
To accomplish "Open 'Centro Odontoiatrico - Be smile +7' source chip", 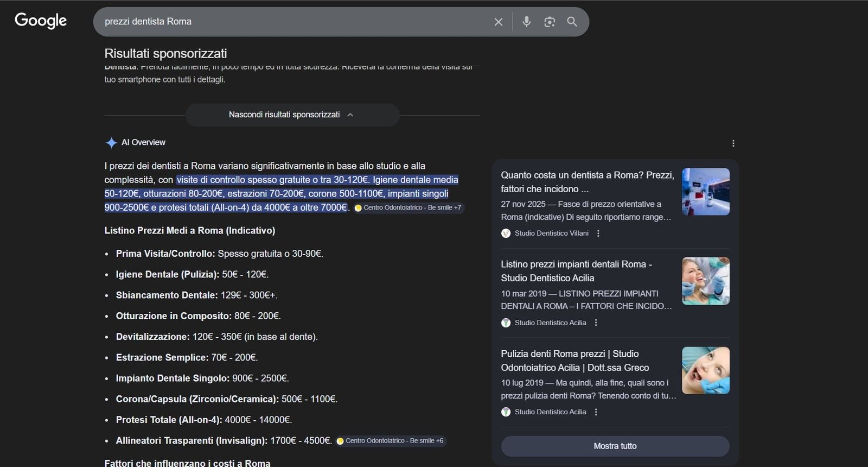I will (409, 207).
